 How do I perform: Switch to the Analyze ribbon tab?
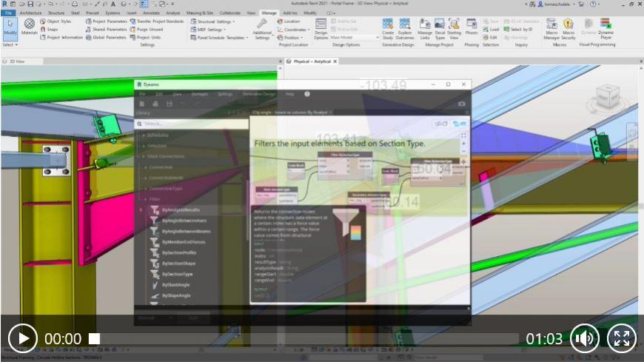click(x=173, y=13)
